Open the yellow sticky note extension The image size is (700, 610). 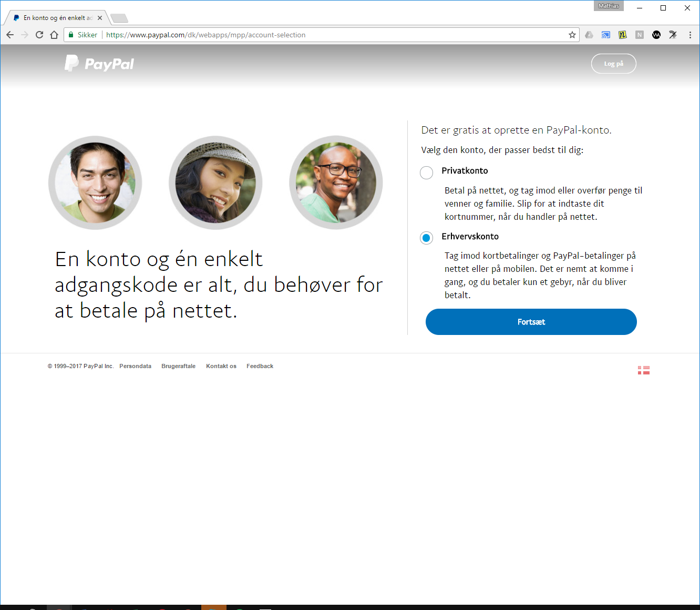[x=622, y=35]
